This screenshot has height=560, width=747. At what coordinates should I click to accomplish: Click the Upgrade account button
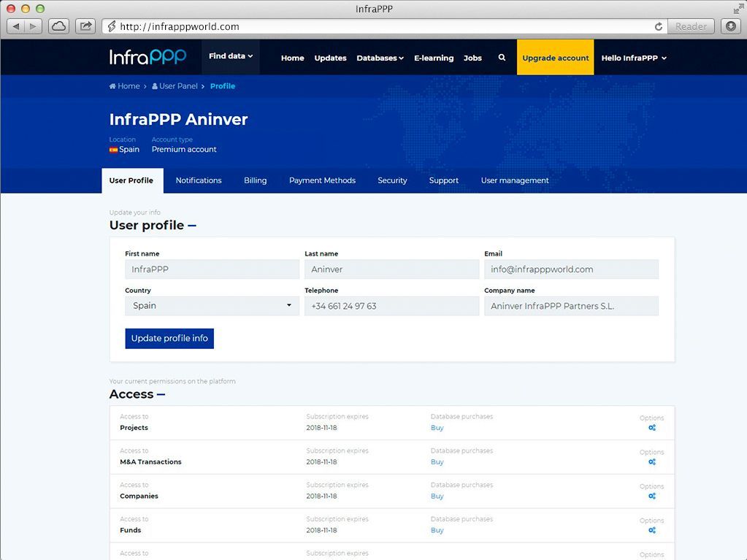[555, 58]
